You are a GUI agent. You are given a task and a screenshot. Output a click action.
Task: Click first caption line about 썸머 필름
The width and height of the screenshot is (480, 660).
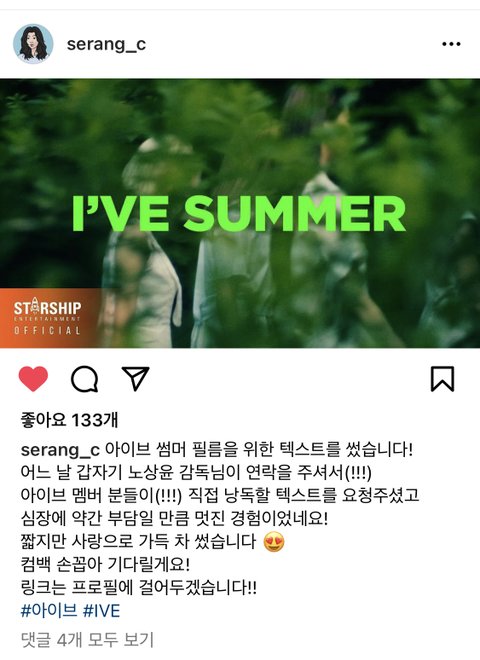coord(217,450)
